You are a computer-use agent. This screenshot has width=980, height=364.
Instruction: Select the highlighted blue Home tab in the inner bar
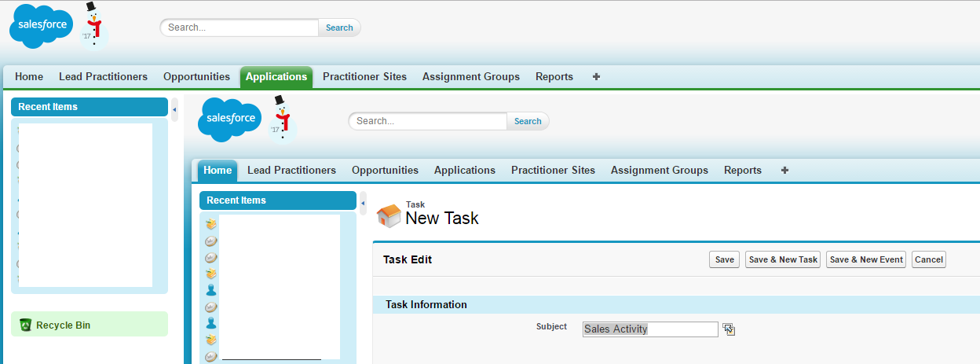218,171
